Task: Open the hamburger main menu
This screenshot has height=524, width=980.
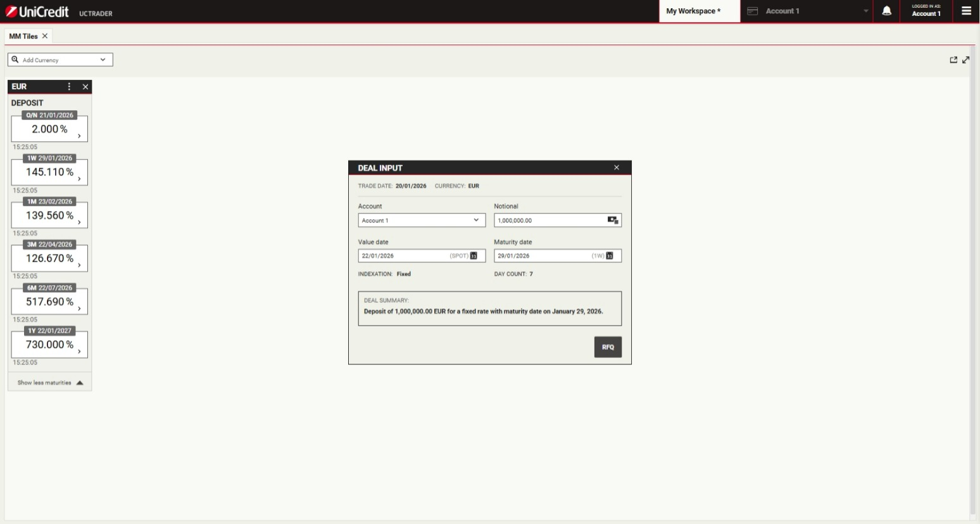Action: pyautogui.click(x=966, y=11)
